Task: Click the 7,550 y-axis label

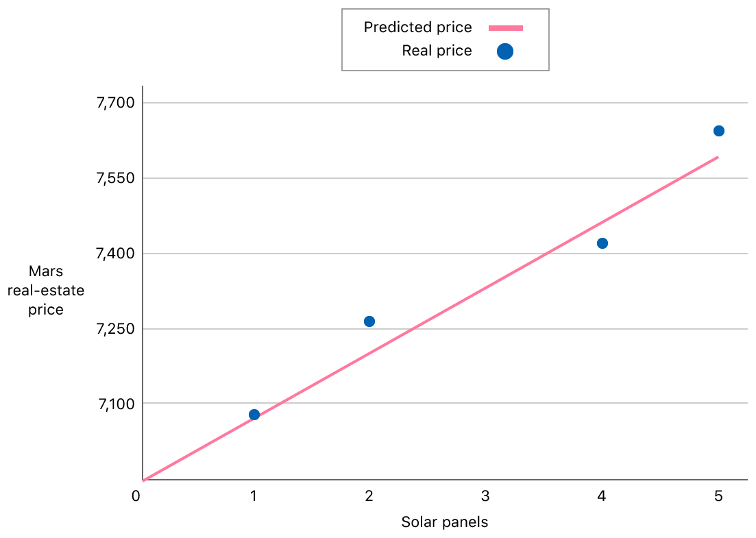Action: [x=116, y=179]
